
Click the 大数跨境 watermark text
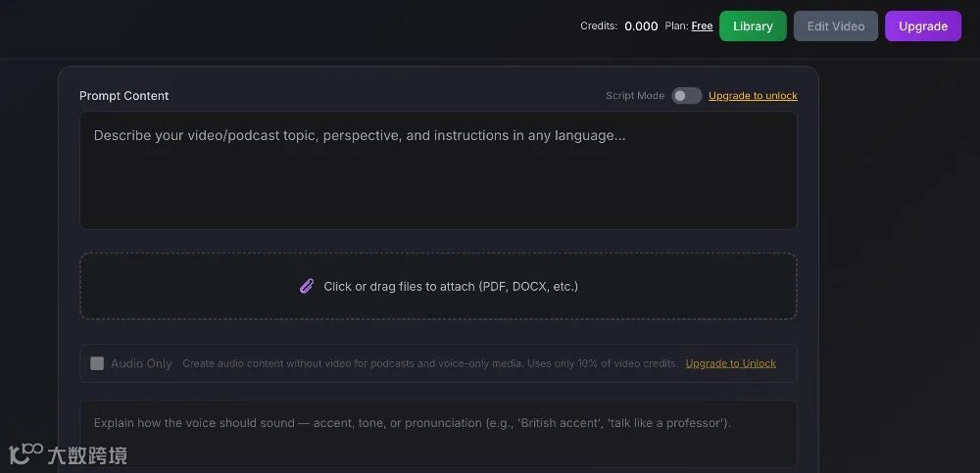(x=90, y=455)
